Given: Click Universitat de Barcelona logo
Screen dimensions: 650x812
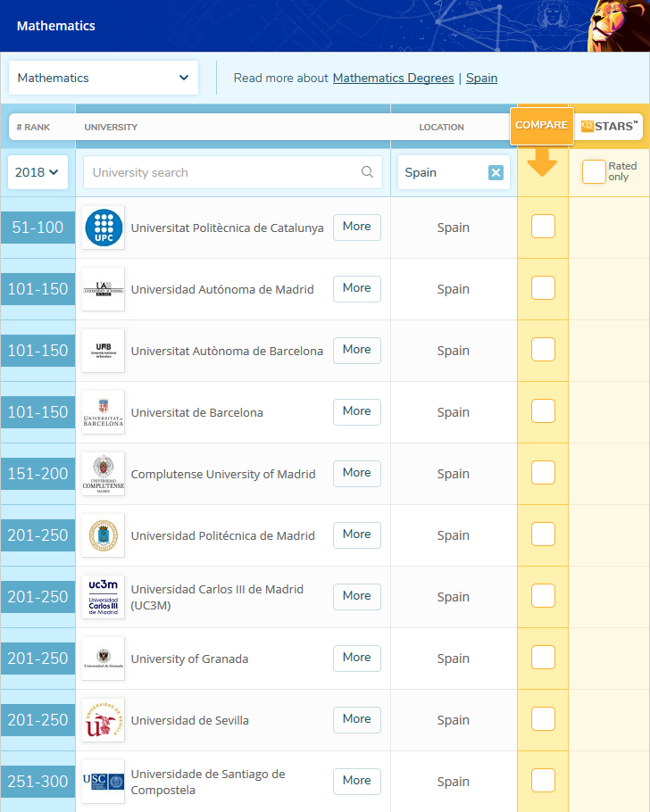Looking at the screenshot, I should tap(104, 412).
